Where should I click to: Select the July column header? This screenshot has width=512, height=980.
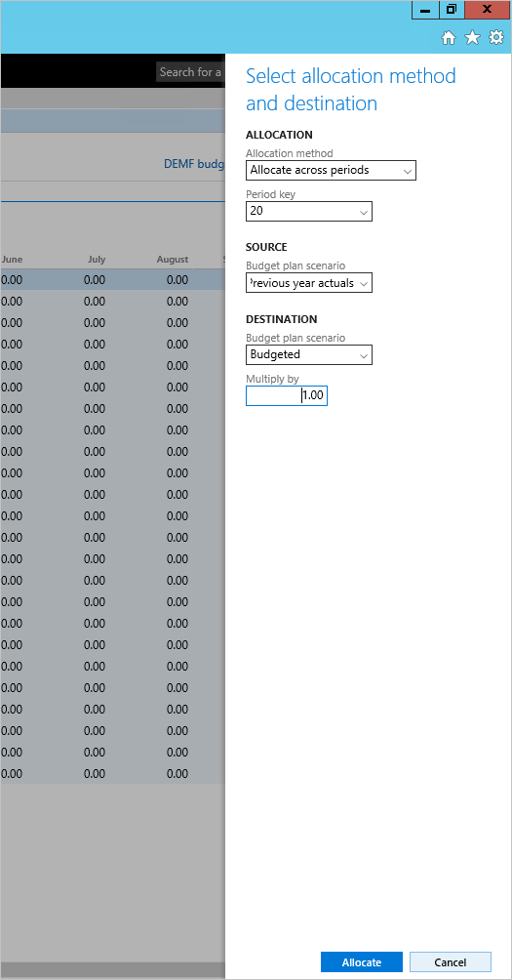tap(97, 260)
